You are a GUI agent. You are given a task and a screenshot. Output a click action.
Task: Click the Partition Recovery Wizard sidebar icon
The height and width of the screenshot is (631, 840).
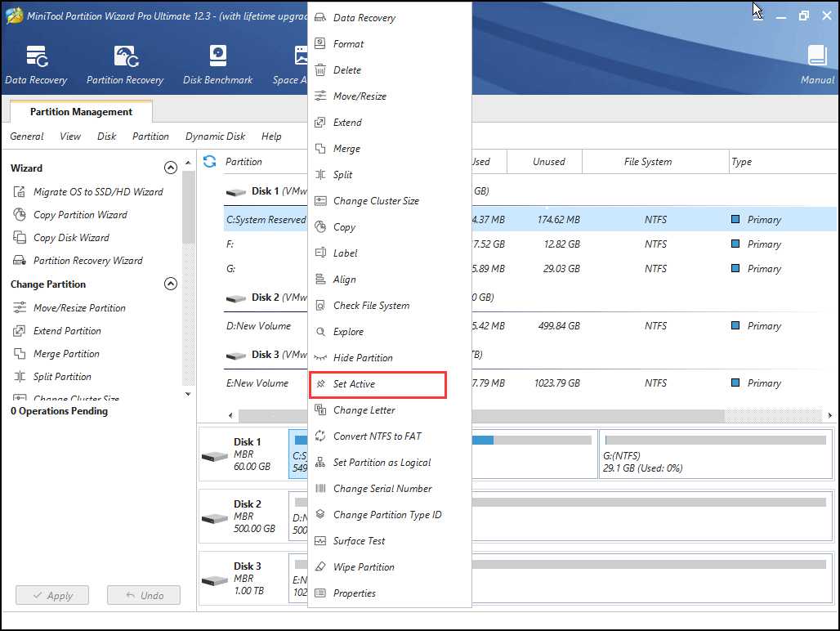tap(20, 260)
